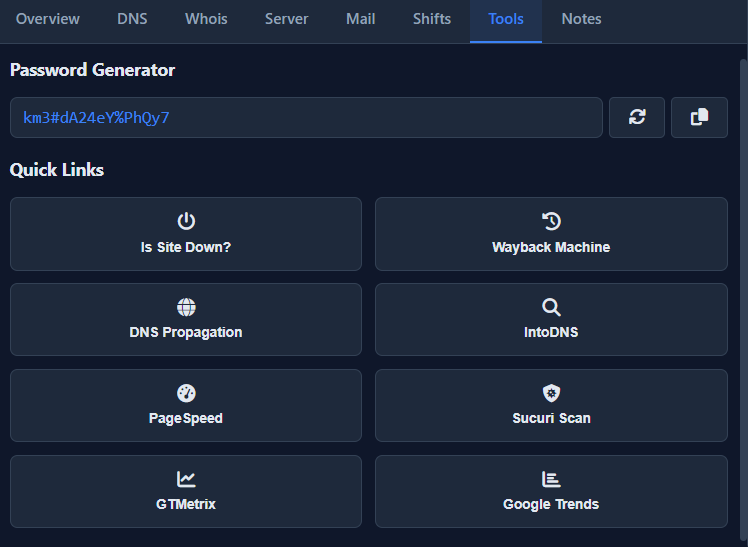This screenshot has width=748, height=547.
Task: Click the shield icon for Sucuri Scan
Action: click(x=551, y=393)
